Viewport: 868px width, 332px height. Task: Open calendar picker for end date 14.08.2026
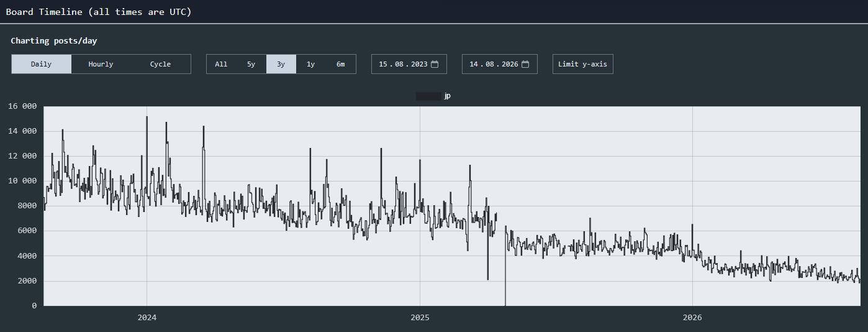tap(525, 64)
